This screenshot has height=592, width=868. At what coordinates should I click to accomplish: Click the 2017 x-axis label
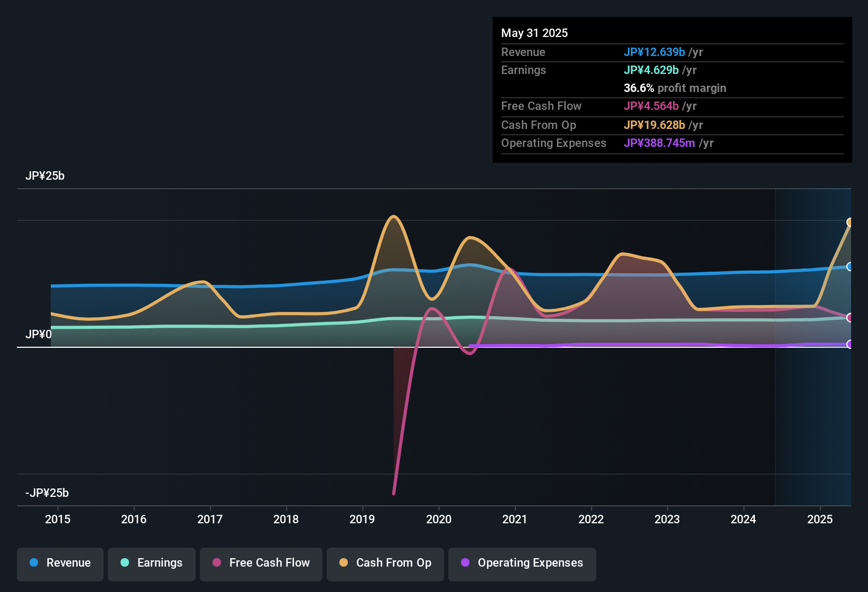(x=210, y=519)
